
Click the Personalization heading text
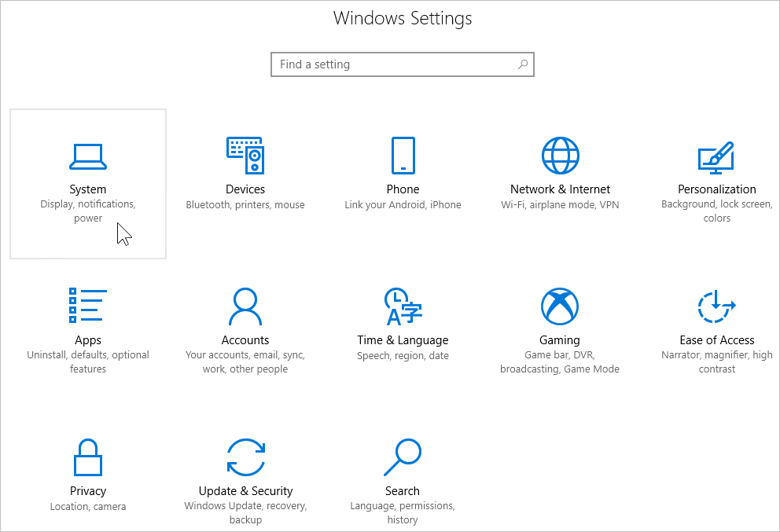point(717,189)
